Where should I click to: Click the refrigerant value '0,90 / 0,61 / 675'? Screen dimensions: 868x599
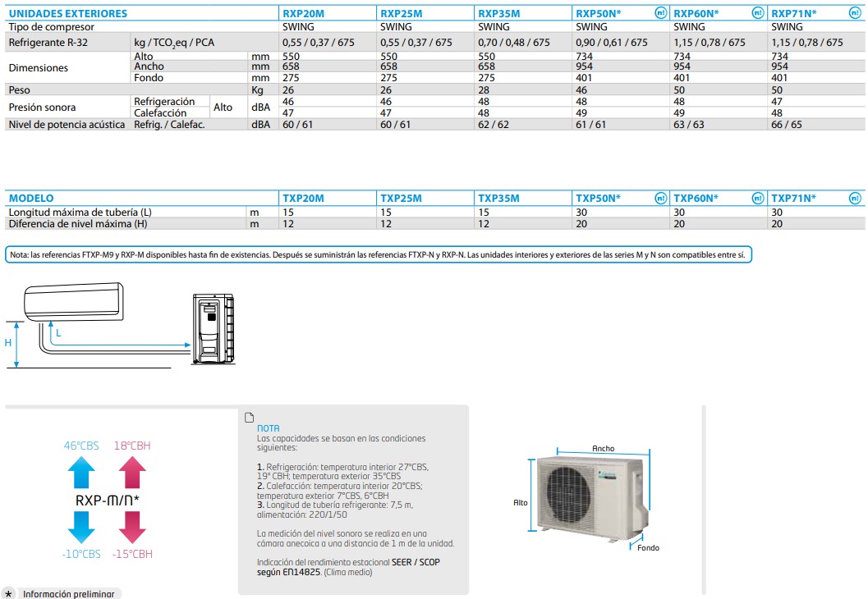coord(611,42)
